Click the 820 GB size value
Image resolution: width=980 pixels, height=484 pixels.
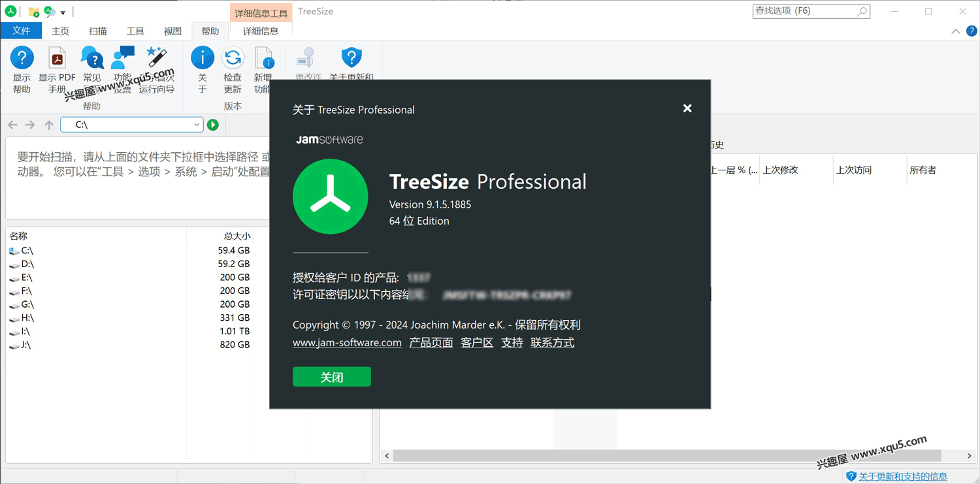click(x=235, y=345)
